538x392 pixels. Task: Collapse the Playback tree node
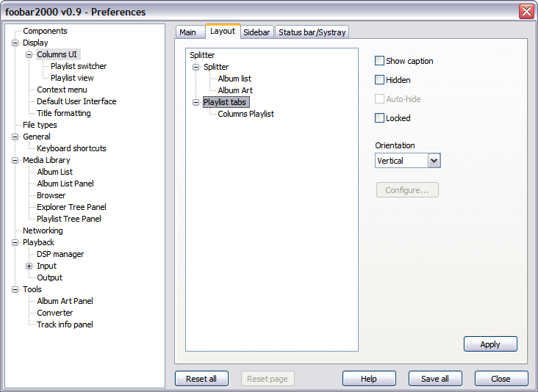coord(15,242)
